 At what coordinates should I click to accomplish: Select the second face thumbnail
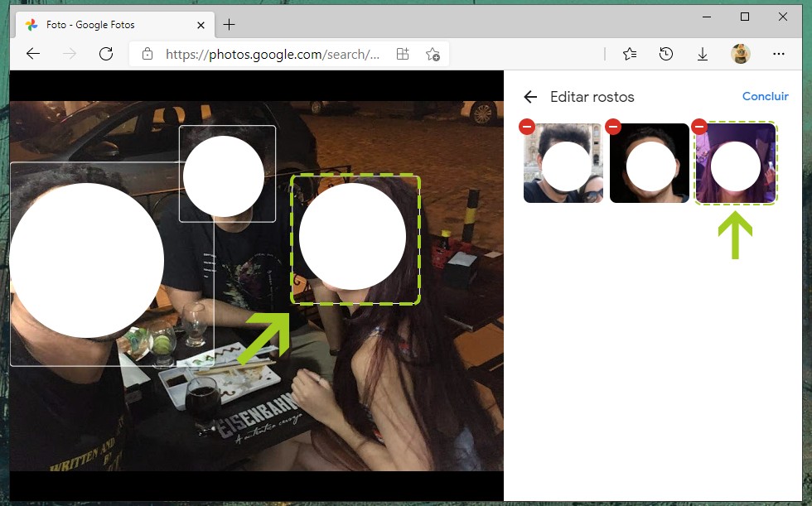tap(650, 164)
